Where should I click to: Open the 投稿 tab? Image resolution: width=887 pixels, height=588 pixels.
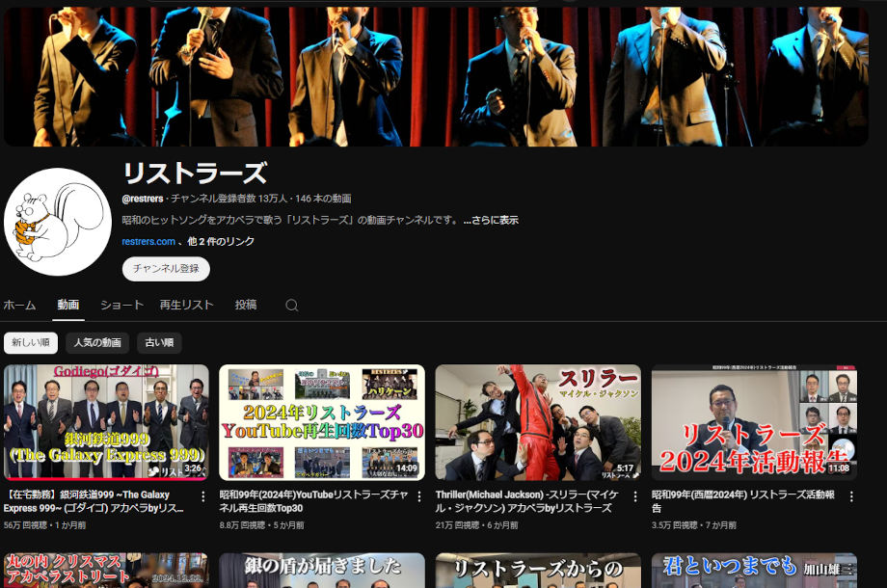pos(246,305)
